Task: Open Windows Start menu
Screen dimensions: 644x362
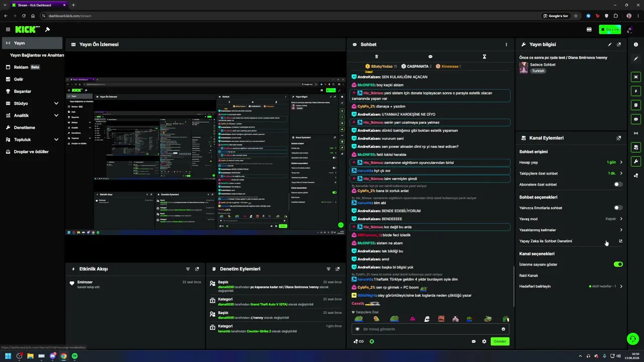Action: pyautogui.click(x=8, y=356)
